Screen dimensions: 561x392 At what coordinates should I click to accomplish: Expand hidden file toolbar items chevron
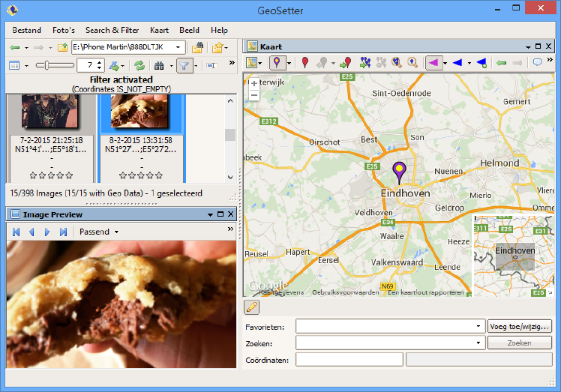[x=232, y=63]
